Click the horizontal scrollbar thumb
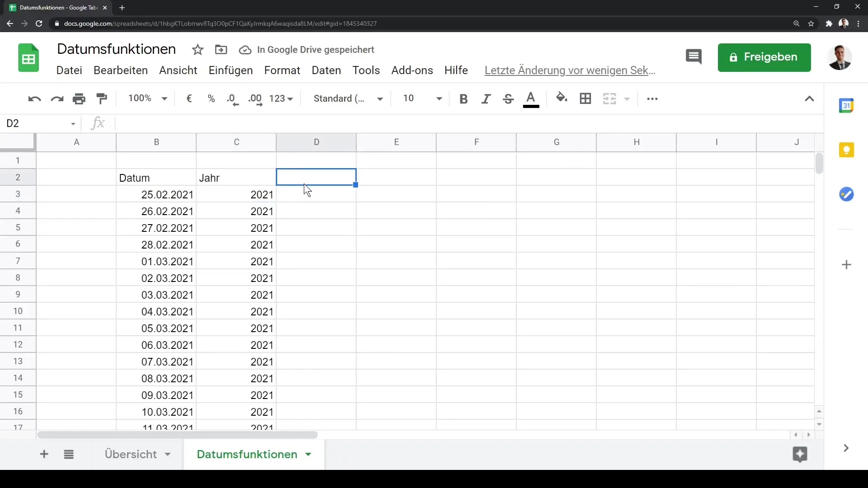This screenshot has width=868, height=488. click(x=177, y=435)
